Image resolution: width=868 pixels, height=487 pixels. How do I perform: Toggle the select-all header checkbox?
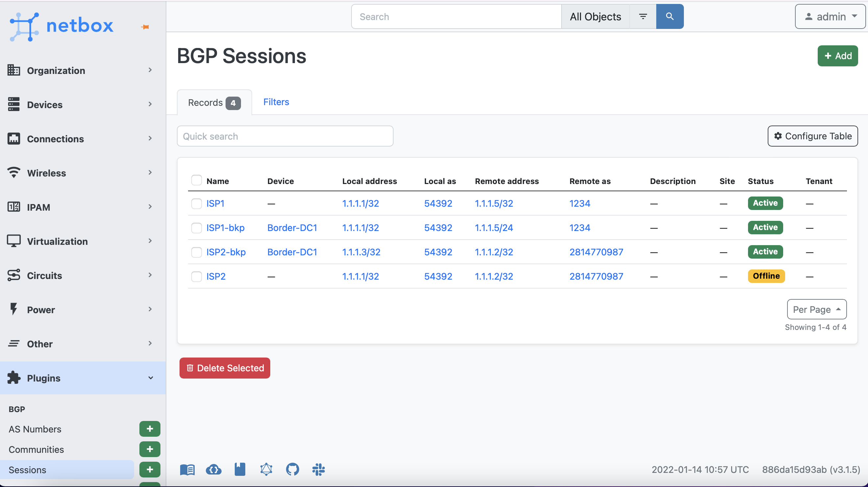tap(196, 180)
